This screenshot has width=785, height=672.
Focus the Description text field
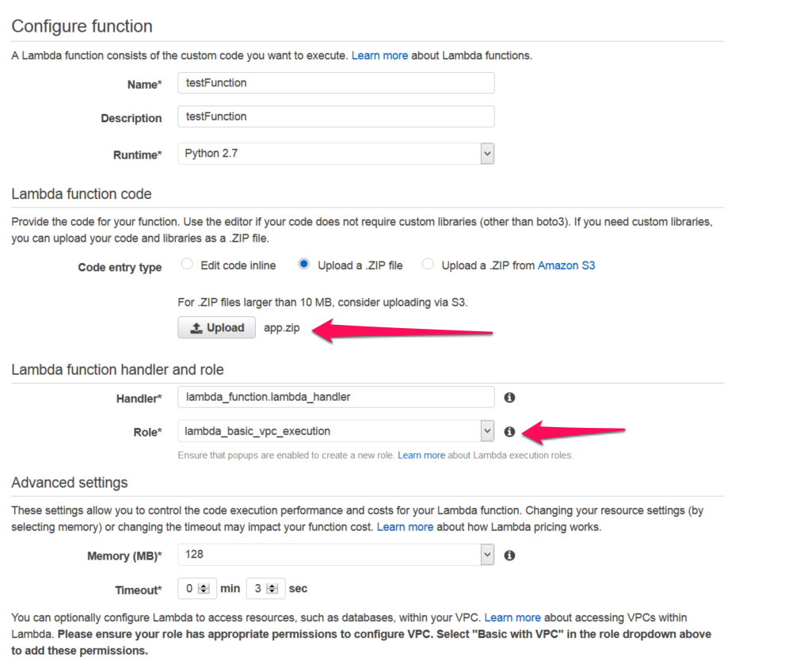tap(336, 116)
